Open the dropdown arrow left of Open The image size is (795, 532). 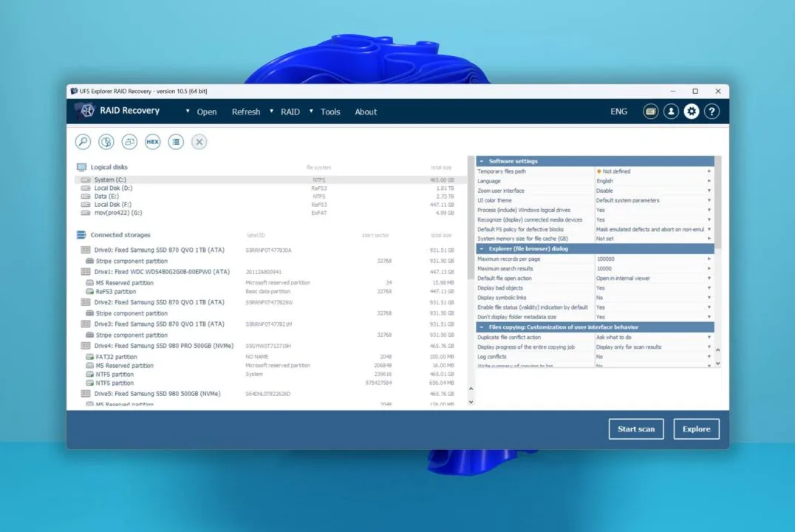[188, 111]
